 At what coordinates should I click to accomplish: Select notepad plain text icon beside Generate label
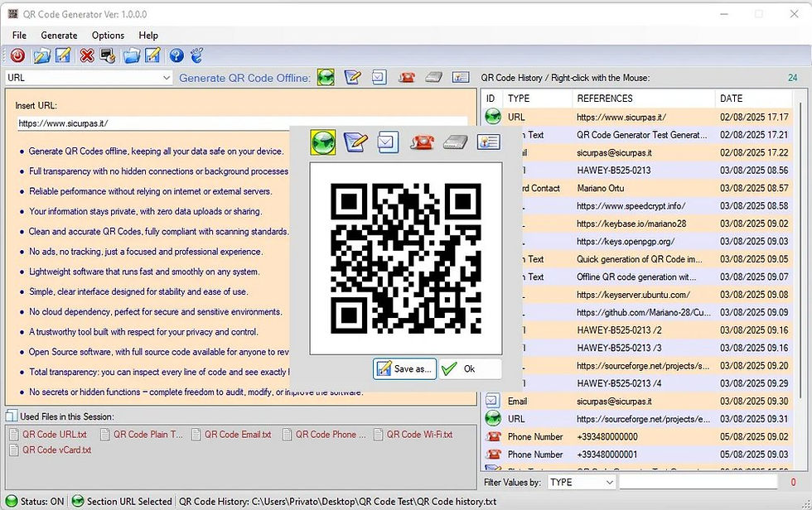(353, 78)
